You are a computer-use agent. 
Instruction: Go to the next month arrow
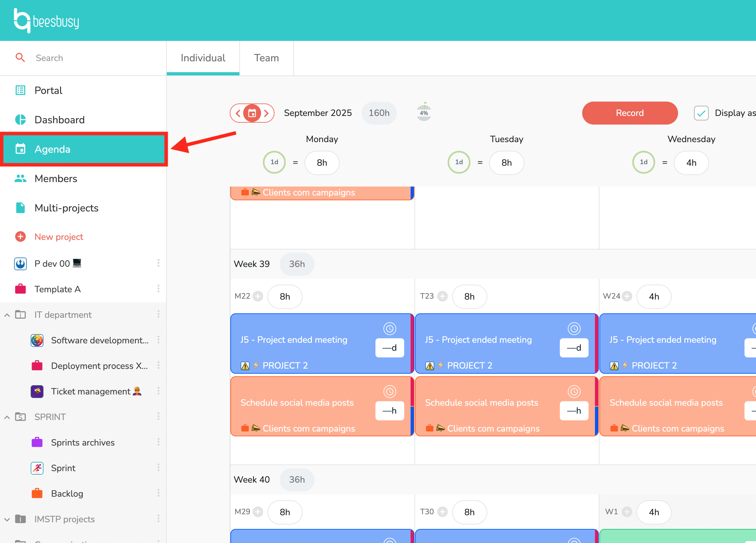266,113
